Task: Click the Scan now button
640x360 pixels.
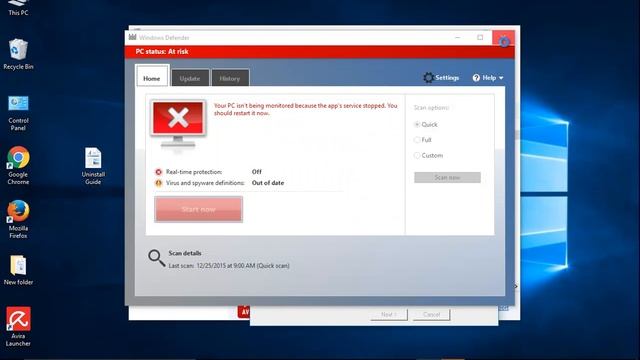Action: click(447, 178)
